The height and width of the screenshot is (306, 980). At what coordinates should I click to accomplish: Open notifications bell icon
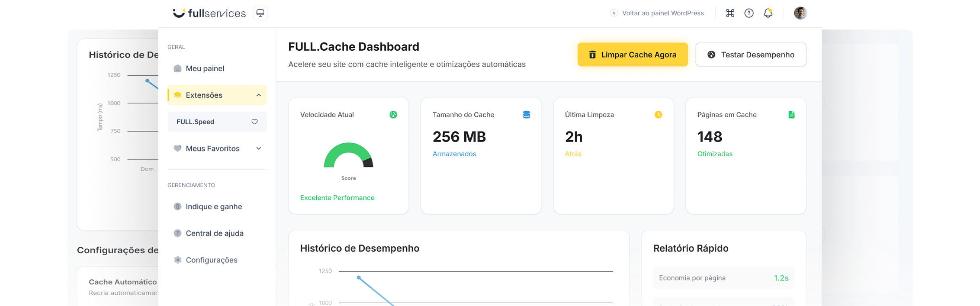[x=768, y=13]
